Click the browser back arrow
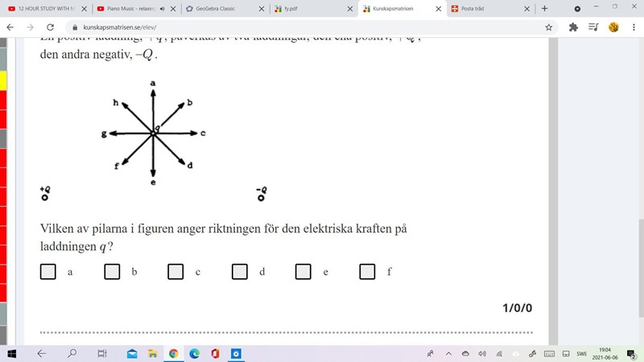This screenshot has width=644, height=362. tap(10, 27)
